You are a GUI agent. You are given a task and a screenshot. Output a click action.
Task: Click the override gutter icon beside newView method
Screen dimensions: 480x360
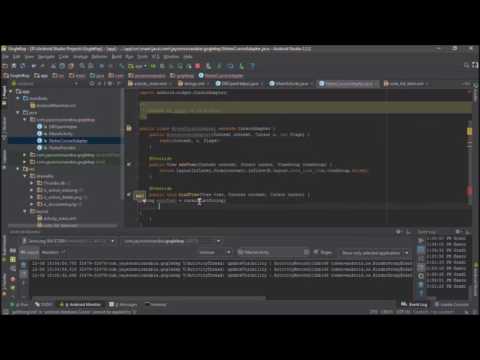coord(129,164)
